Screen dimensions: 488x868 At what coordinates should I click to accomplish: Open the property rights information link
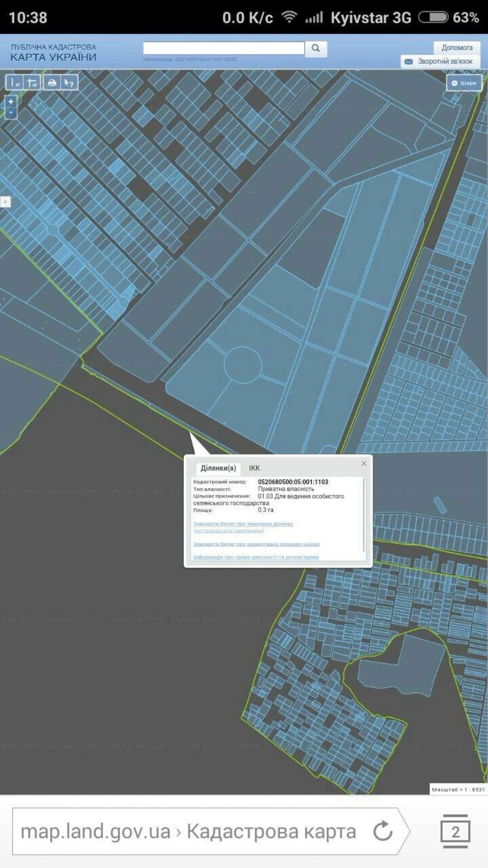coord(256,557)
